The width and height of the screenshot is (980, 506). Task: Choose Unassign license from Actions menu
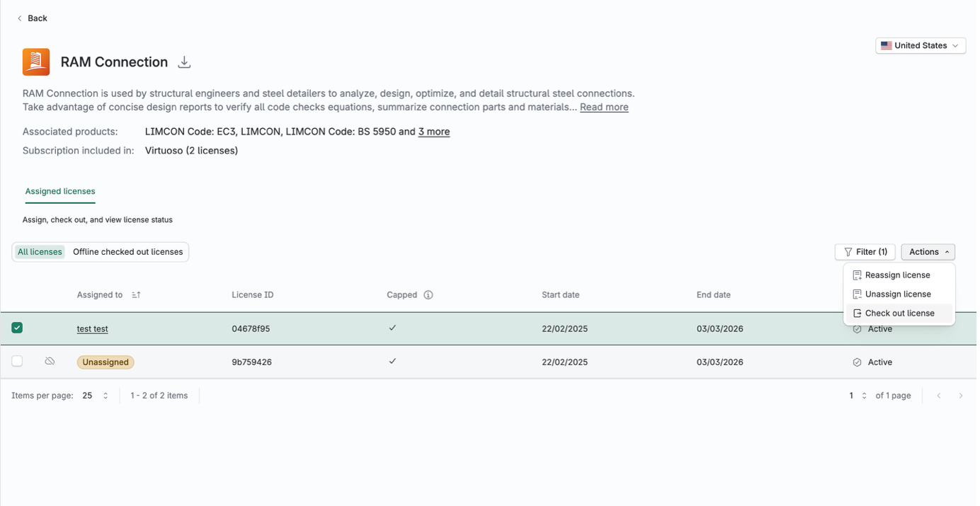(x=899, y=294)
